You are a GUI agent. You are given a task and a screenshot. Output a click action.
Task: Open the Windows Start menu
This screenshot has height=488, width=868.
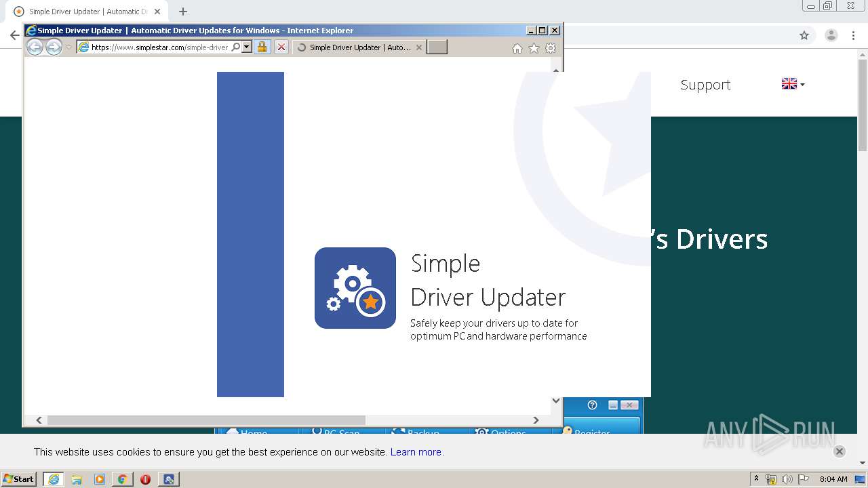tap(19, 479)
